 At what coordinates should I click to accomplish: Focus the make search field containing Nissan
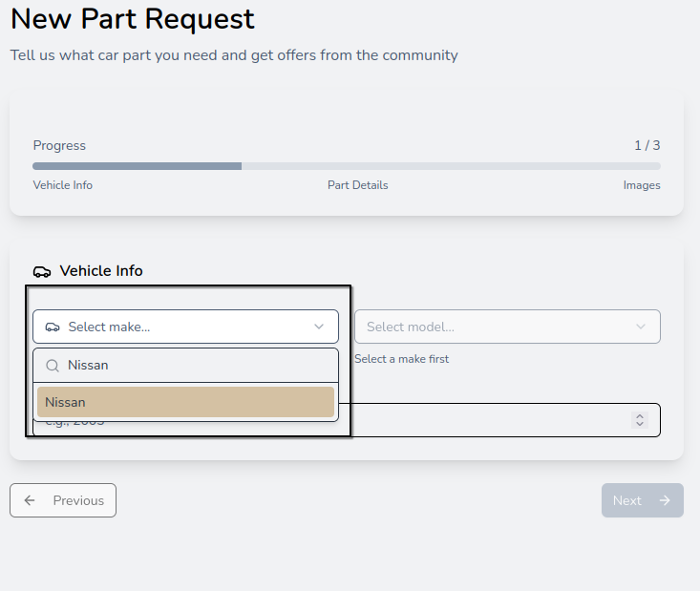185,365
